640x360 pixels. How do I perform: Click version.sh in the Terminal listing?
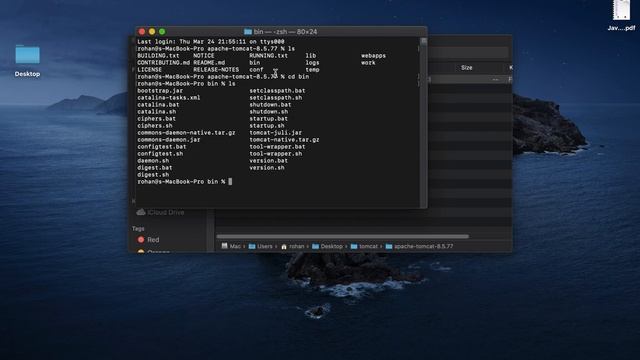[x=267, y=168]
